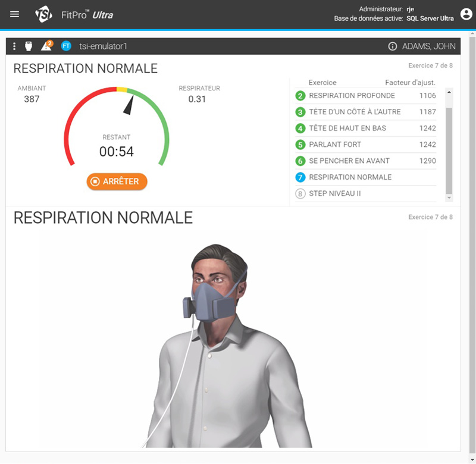
Task: Open the three-dot device options menu
Action: point(14,46)
